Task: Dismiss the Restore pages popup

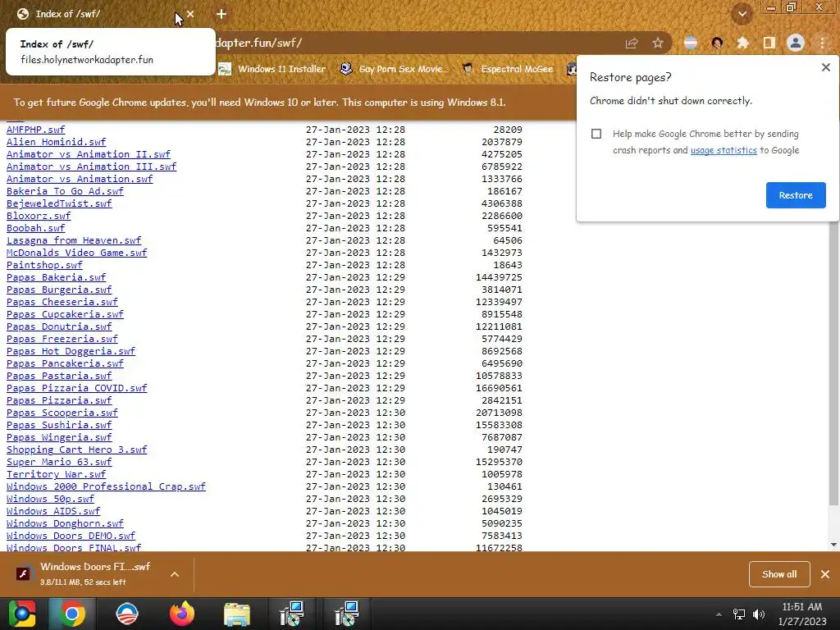Action: point(825,67)
